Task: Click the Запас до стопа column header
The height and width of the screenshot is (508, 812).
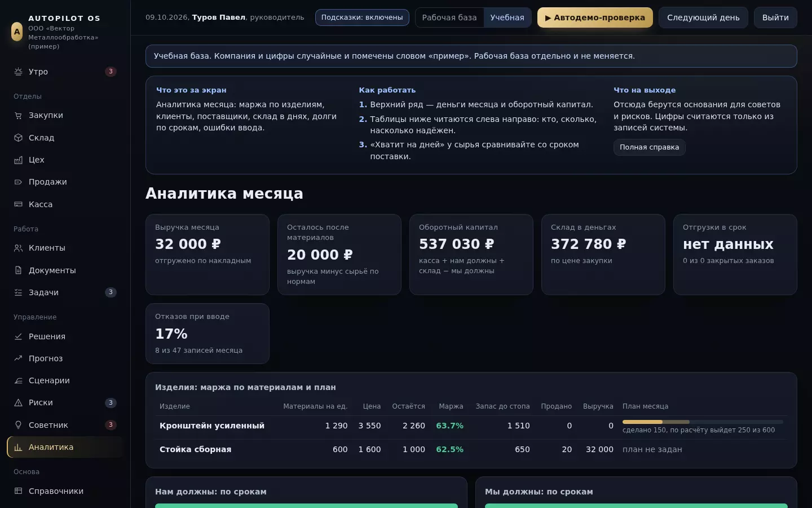Action: click(502, 406)
